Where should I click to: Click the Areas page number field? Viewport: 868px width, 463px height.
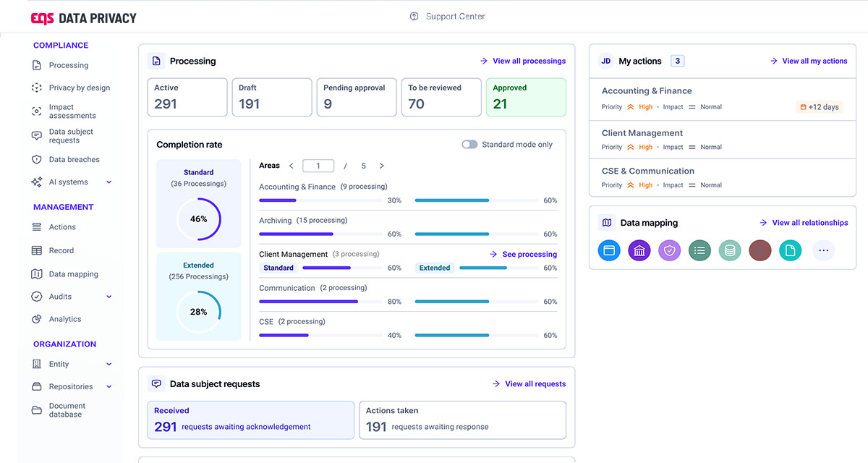pos(318,166)
